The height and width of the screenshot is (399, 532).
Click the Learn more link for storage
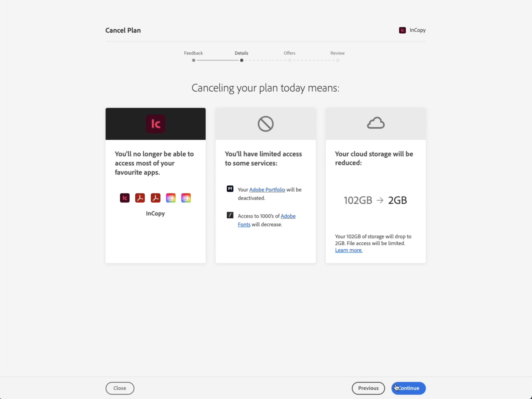pyautogui.click(x=349, y=250)
